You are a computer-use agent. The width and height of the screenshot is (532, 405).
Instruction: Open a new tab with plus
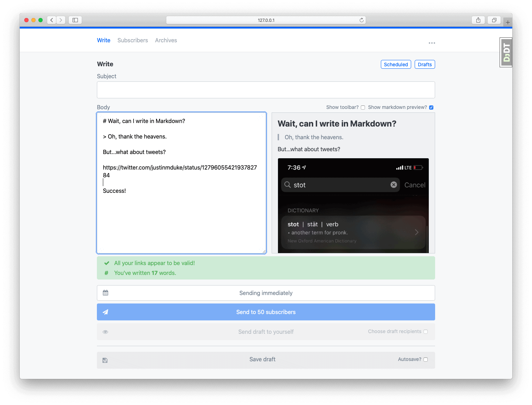pos(508,22)
